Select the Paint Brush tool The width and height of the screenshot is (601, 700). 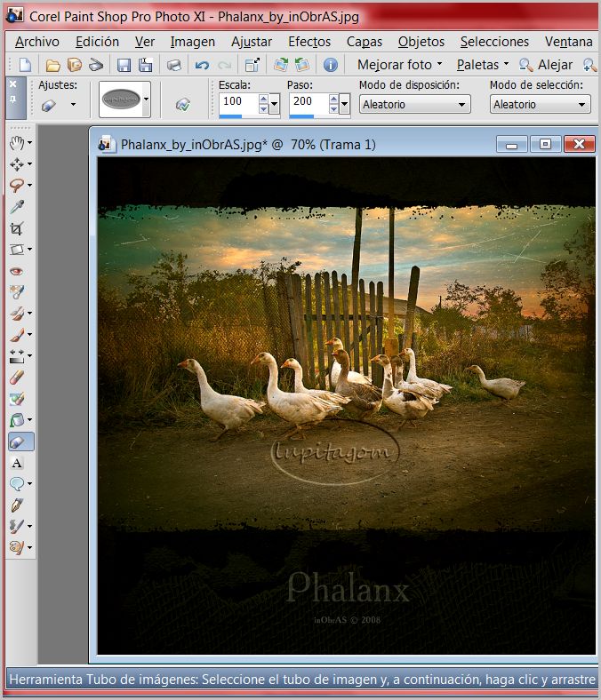[17, 334]
